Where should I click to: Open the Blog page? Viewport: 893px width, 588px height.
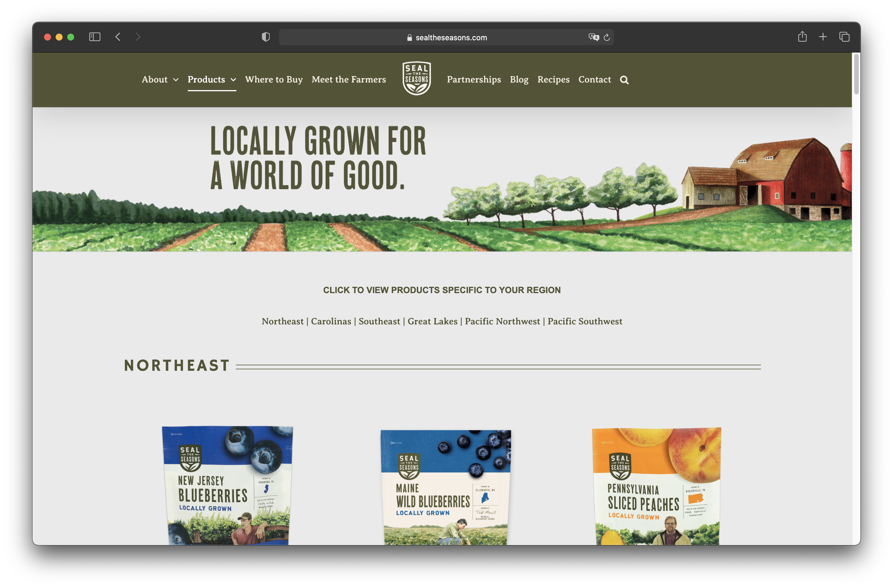coord(519,79)
